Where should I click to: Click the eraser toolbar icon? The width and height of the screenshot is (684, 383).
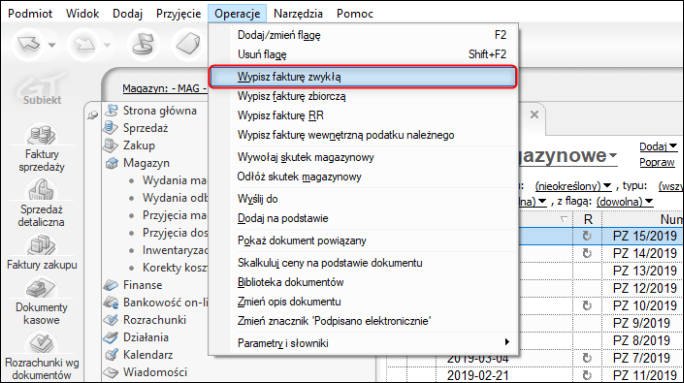click(x=188, y=44)
